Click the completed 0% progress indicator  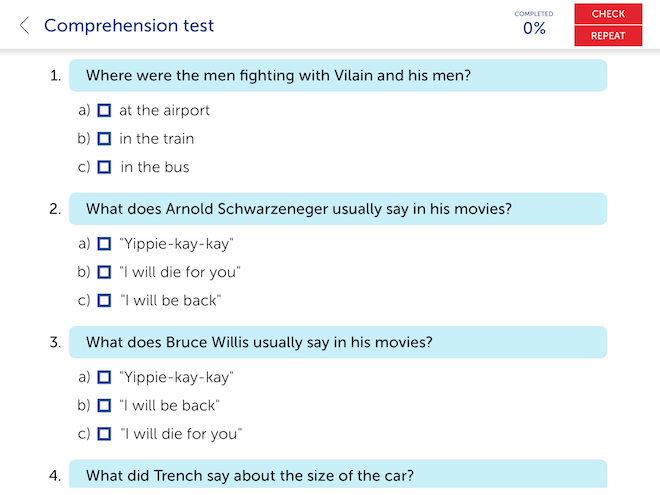(x=534, y=25)
